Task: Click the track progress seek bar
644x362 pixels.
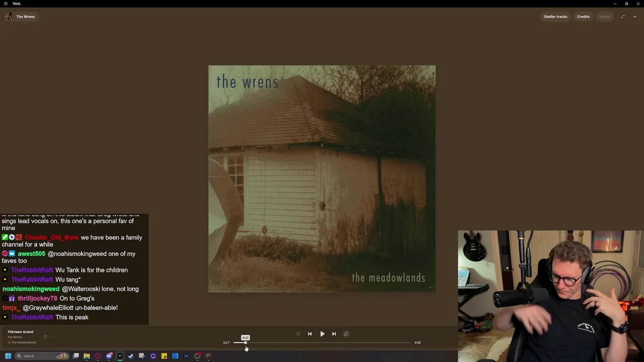Action: tap(322, 342)
